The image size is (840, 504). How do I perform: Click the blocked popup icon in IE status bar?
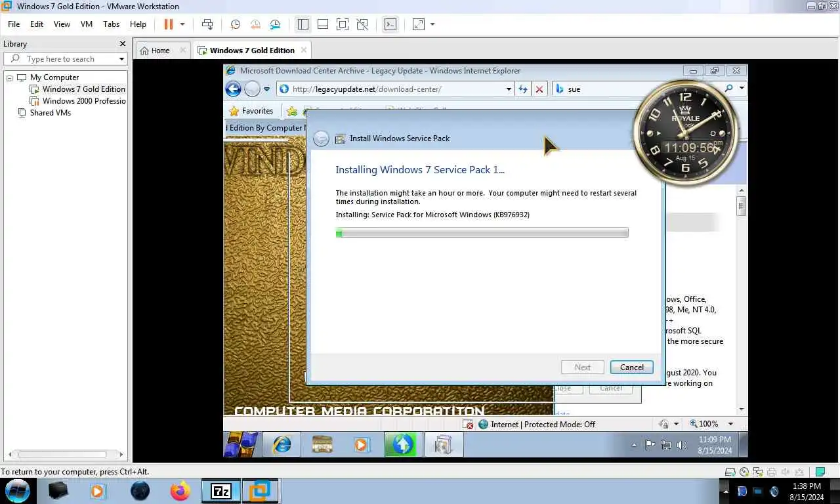(x=467, y=424)
